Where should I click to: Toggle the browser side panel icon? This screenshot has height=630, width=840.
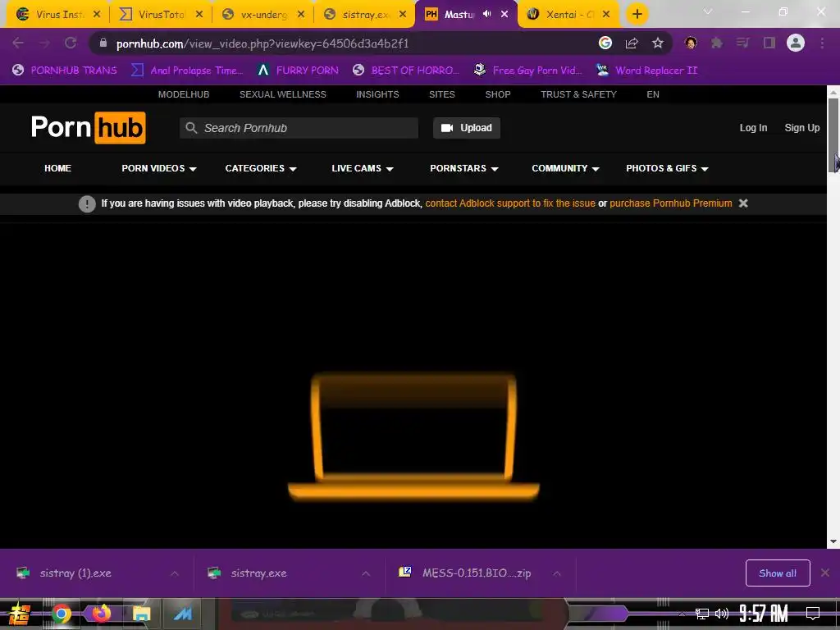769,43
